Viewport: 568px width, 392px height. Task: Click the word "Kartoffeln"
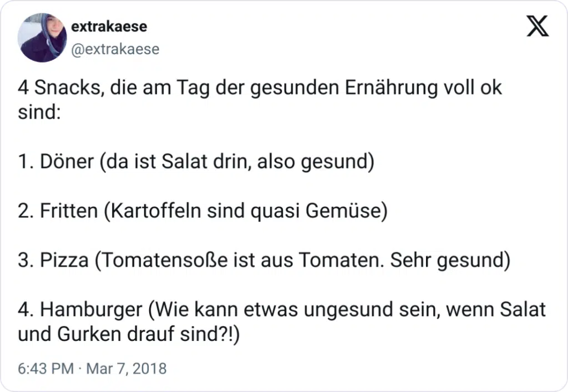[156, 211]
